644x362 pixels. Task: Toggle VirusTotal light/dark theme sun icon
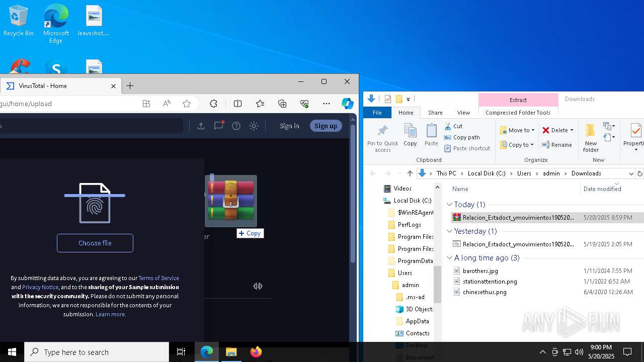point(254,126)
